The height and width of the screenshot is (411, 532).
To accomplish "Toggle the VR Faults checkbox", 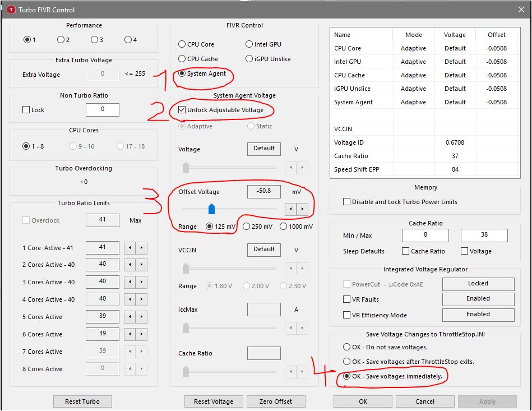I will point(361,299).
